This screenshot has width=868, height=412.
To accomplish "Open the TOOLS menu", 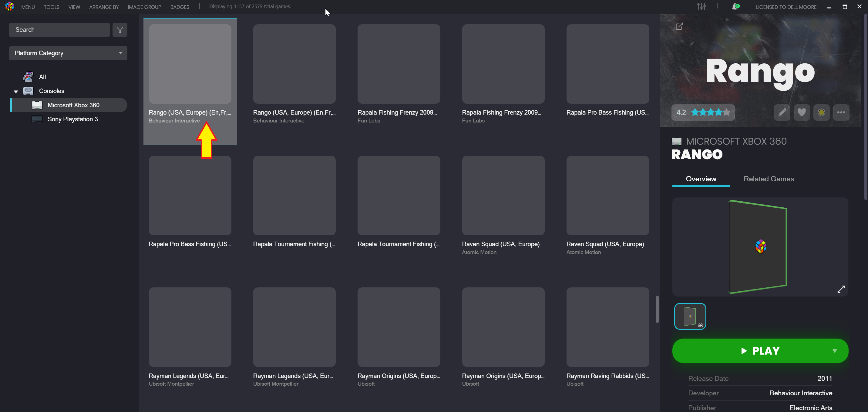I will pyautogui.click(x=52, y=7).
